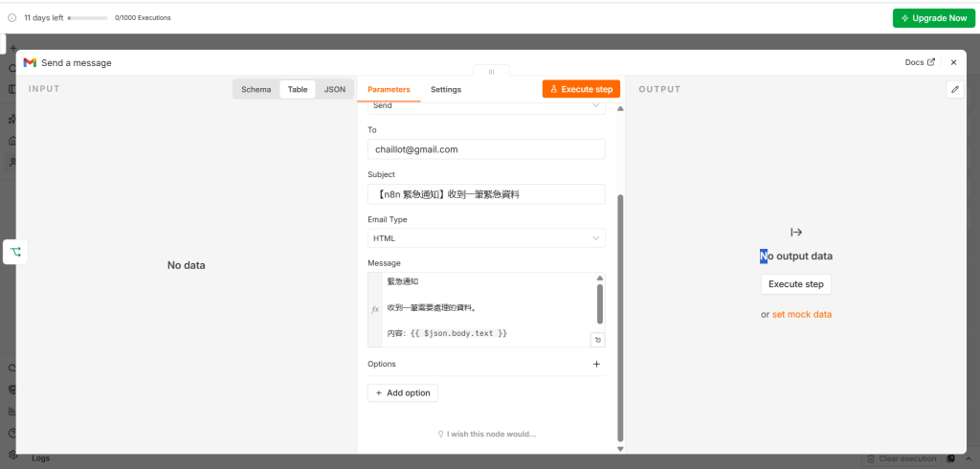The image size is (980, 469).
Task: Click the drag handle above Parameters panel
Action: [491, 71]
